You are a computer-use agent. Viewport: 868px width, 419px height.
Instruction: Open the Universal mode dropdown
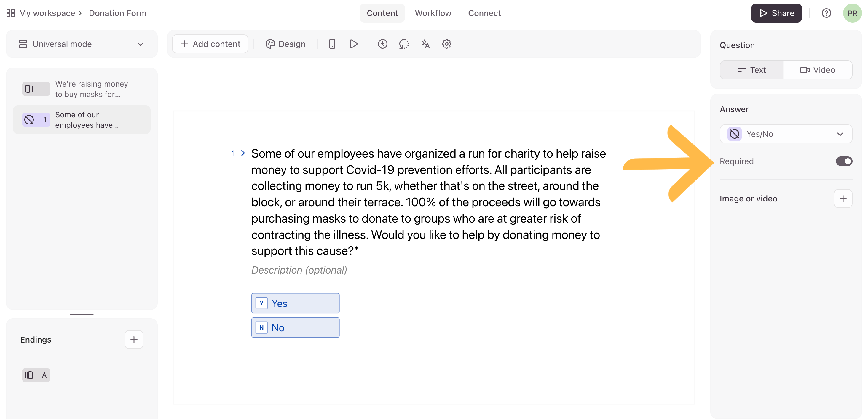[82, 44]
